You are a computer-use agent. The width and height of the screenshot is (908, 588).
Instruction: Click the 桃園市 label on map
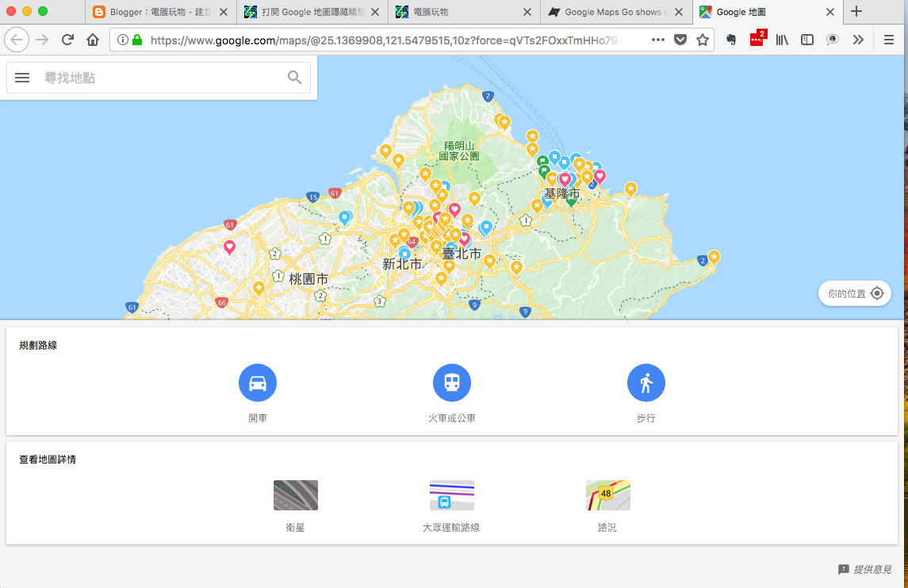[308, 279]
